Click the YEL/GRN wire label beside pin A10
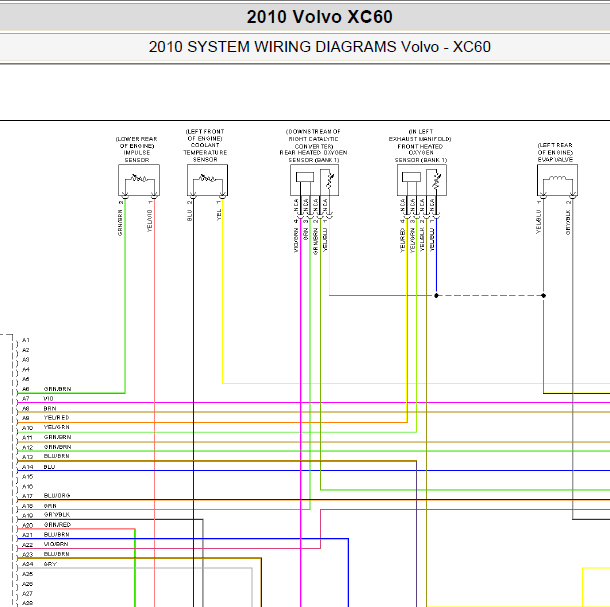Screen dimensions: 610x607 [56, 427]
